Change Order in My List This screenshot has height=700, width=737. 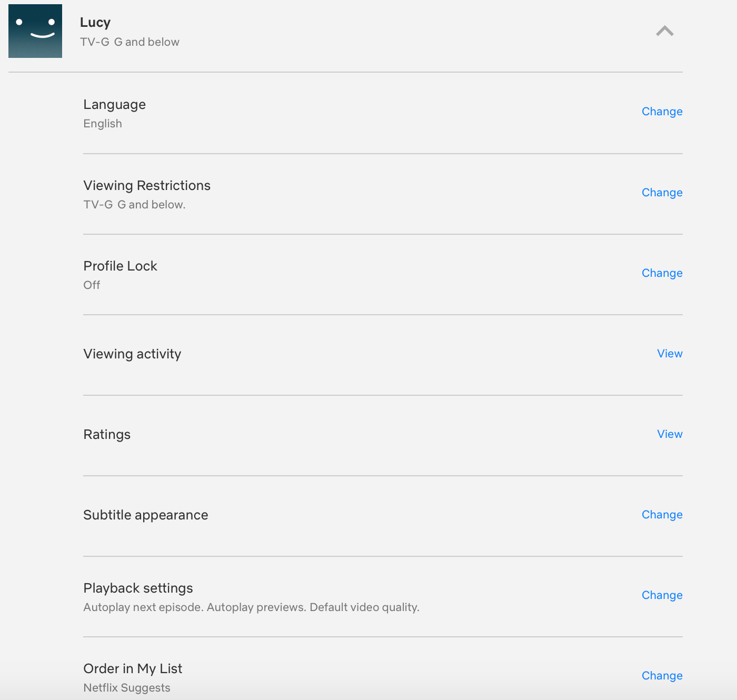pos(662,676)
